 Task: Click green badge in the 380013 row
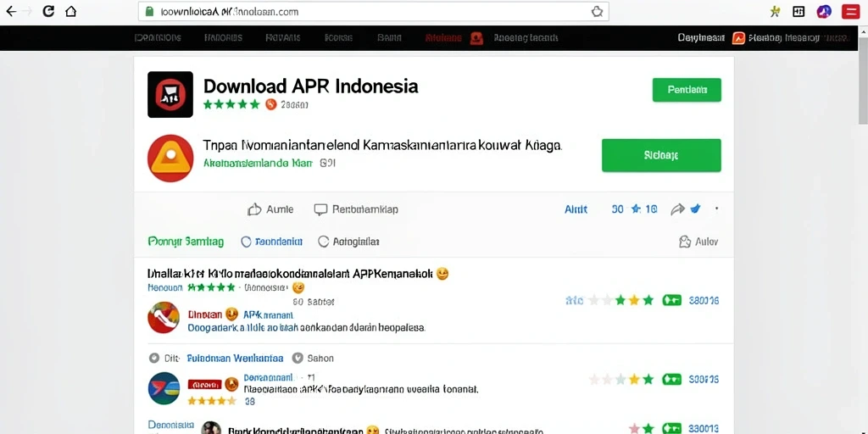pos(672,428)
